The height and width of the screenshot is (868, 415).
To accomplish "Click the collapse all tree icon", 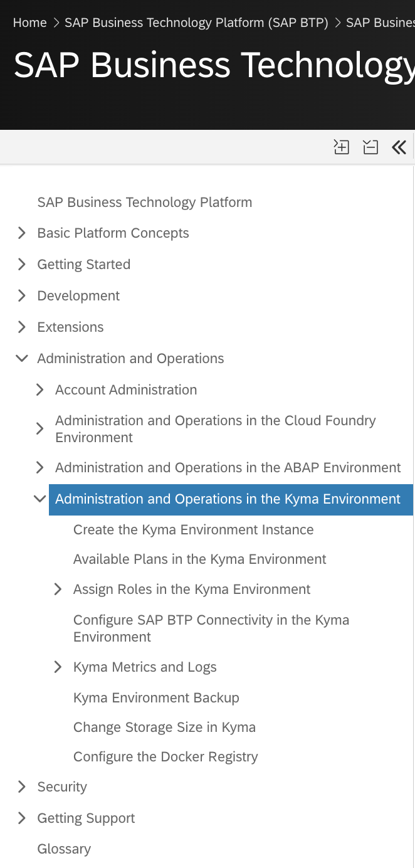I will pyautogui.click(x=370, y=147).
